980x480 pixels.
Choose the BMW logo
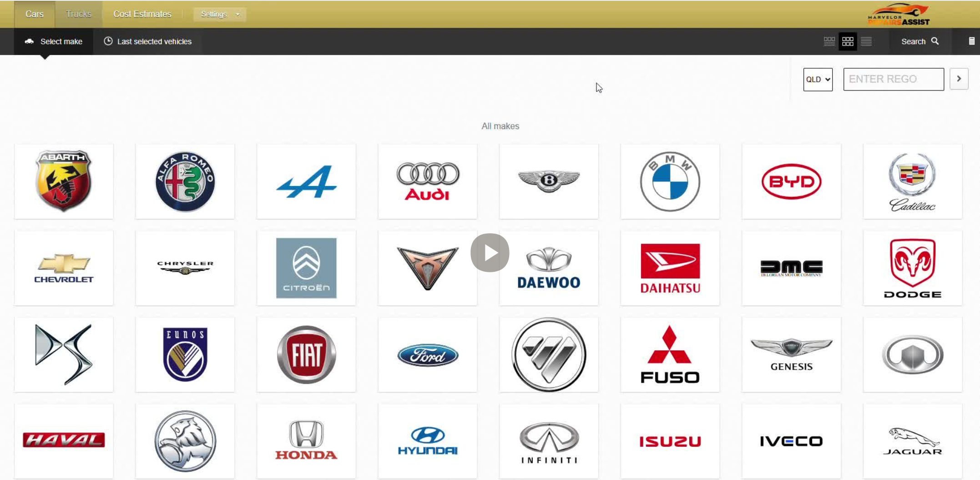pyautogui.click(x=670, y=181)
